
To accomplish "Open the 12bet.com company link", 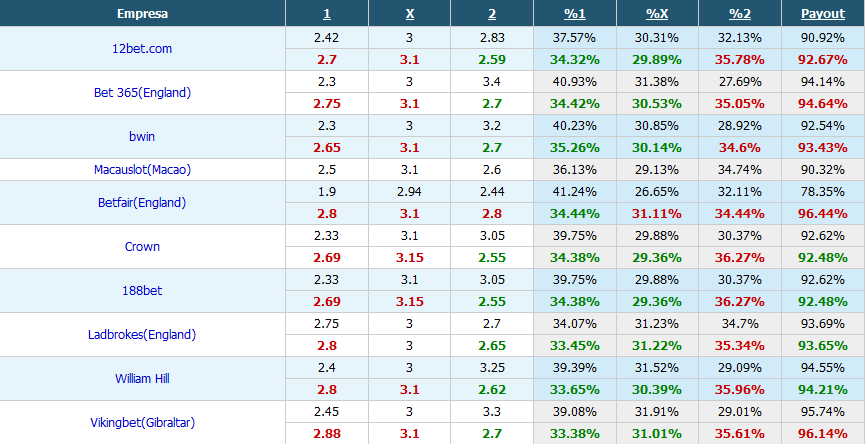I will [142, 49].
